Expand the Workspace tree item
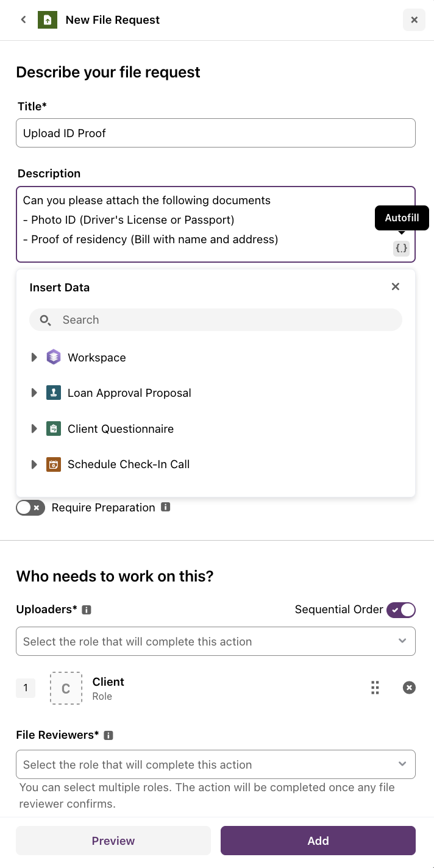 (x=34, y=358)
